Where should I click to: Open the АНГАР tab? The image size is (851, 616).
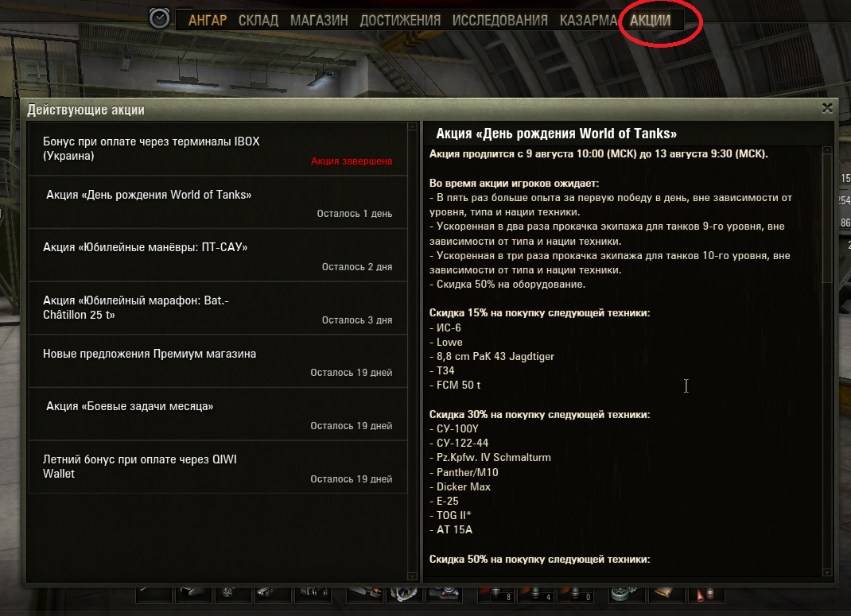208,21
